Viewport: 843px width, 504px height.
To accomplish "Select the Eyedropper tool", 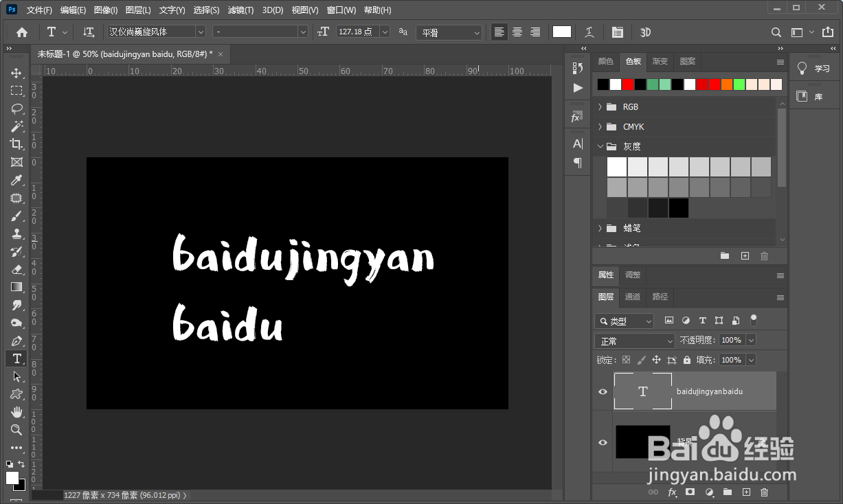I will click(16, 180).
